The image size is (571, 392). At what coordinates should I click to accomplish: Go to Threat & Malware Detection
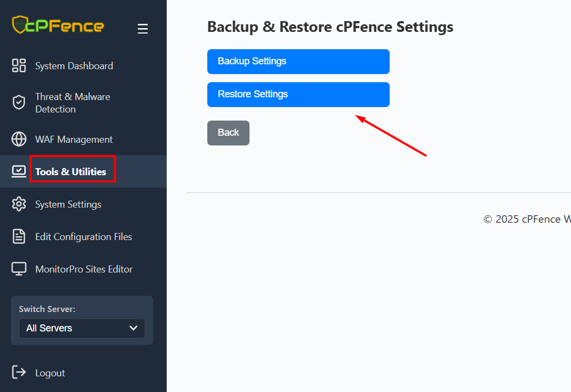click(x=73, y=103)
